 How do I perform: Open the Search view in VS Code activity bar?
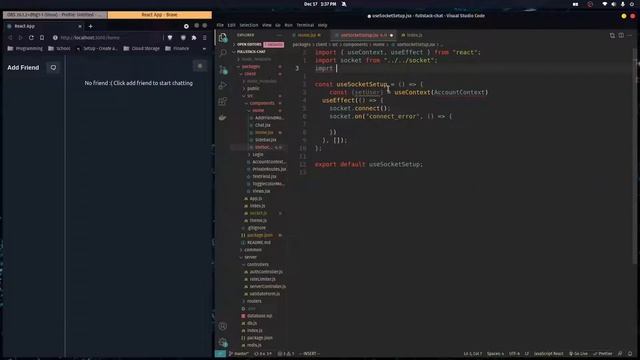[222, 53]
